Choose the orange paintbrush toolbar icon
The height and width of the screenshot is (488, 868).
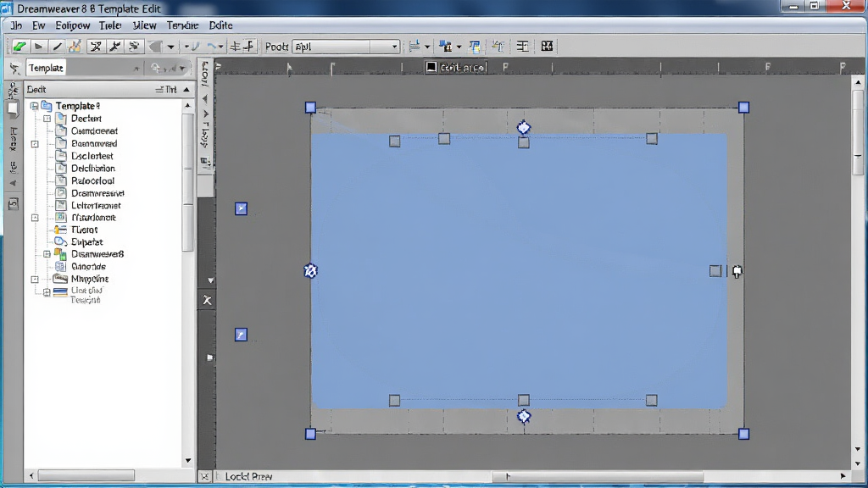click(75, 47)
